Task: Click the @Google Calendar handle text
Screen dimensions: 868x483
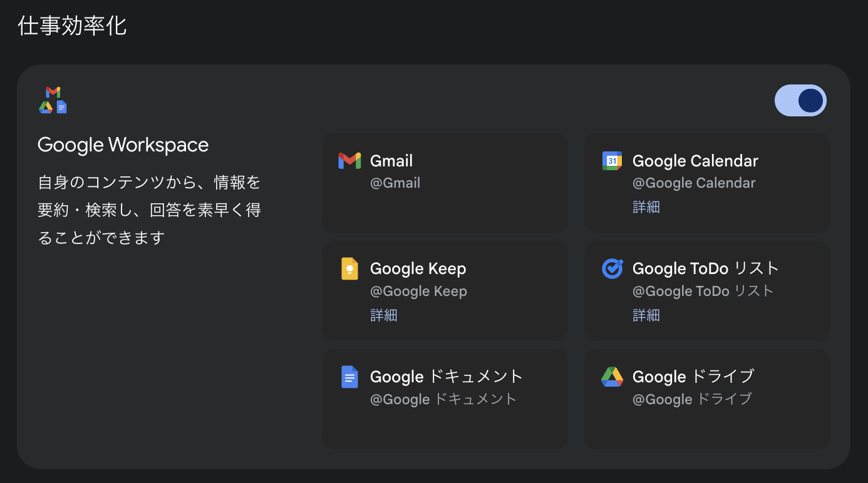Action: (x=694, y=183)
